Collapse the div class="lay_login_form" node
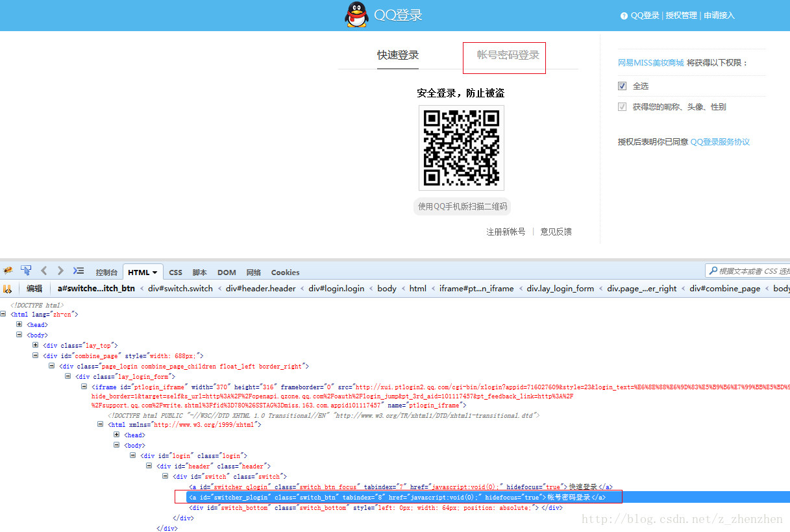Image resolution: width=790 pixels, height=532 pixels. point(68,376)
